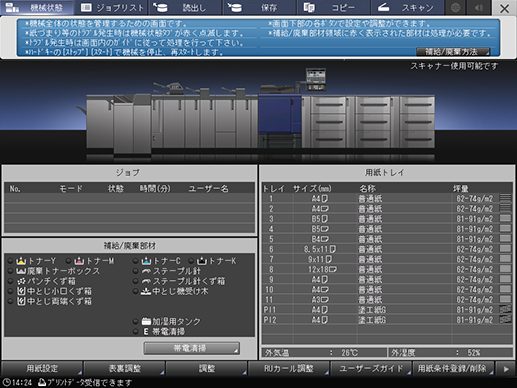Switch to the 保存 tab
Viewport: 517px width, 388px height.
coord(259,7)
